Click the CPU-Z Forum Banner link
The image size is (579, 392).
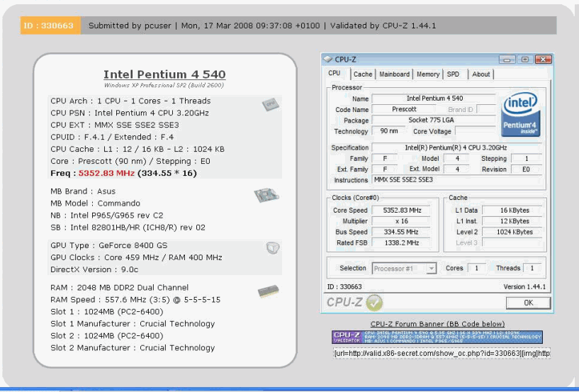pos(437,324)
